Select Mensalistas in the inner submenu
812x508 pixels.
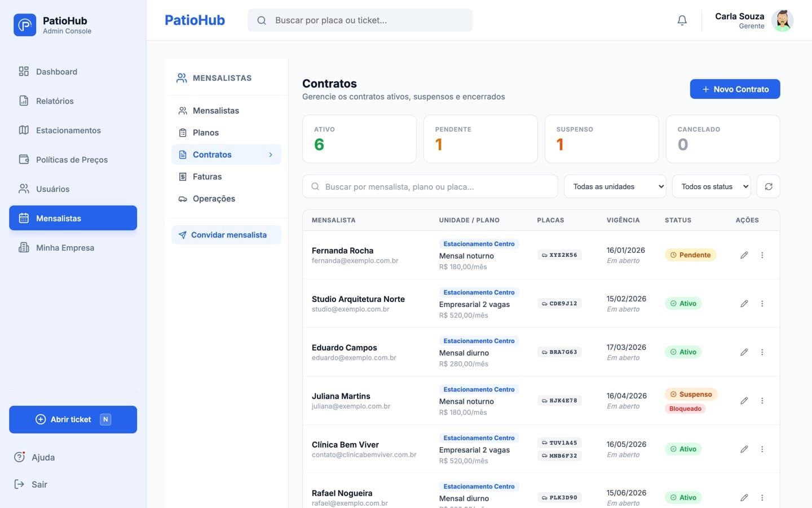tap(226, 111)
